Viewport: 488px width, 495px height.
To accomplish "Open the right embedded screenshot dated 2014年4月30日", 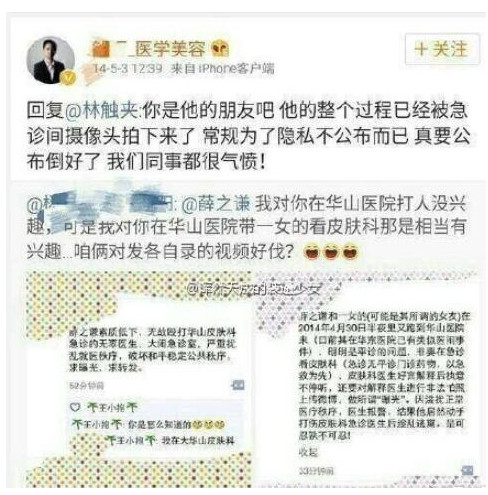I will pos(368,379).
